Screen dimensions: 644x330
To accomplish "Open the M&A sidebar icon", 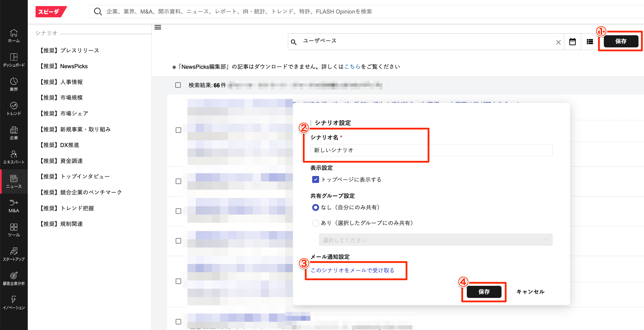I will 14,206.
